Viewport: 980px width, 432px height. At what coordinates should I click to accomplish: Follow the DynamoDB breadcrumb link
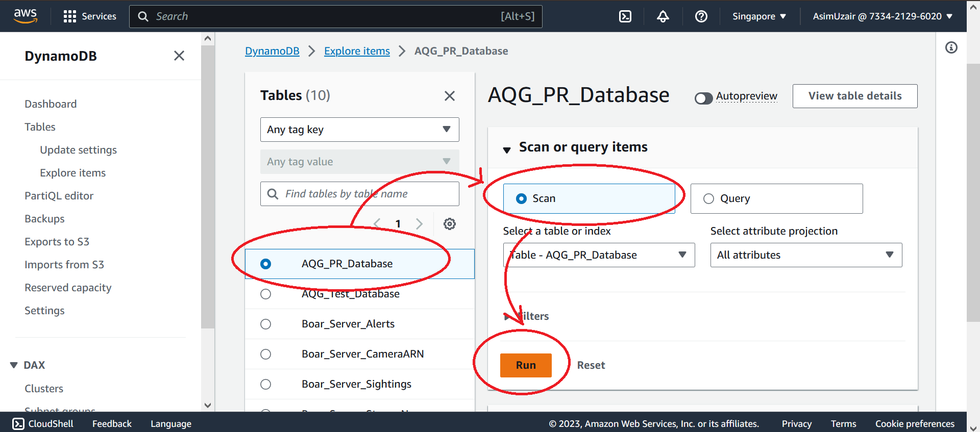pos(272,51)
